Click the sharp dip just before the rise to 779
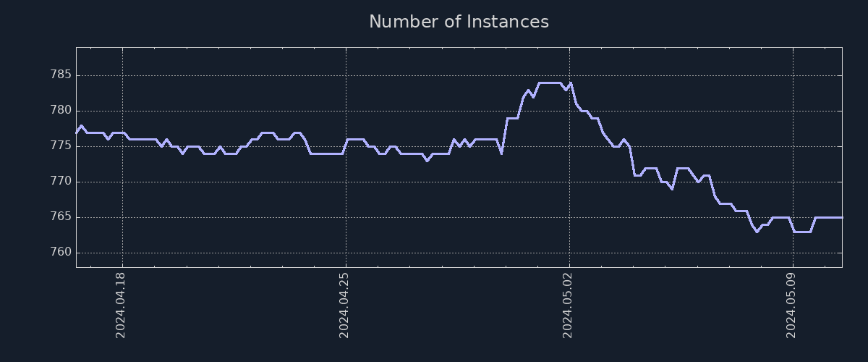Image resolution: width=868 pixels, height=362 pixels. pyautogui.click(x=501, y=153)
